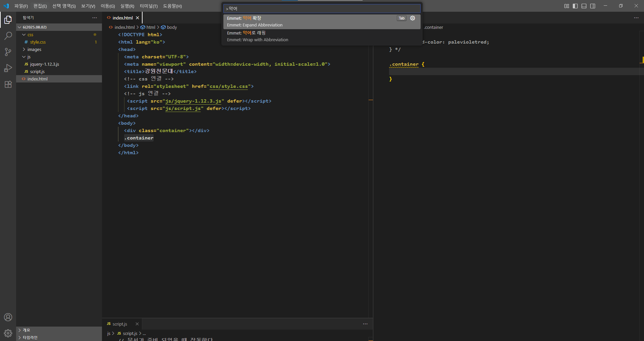Open the Run and Debug view
The image size is (644, 341).
pos(8,68)
